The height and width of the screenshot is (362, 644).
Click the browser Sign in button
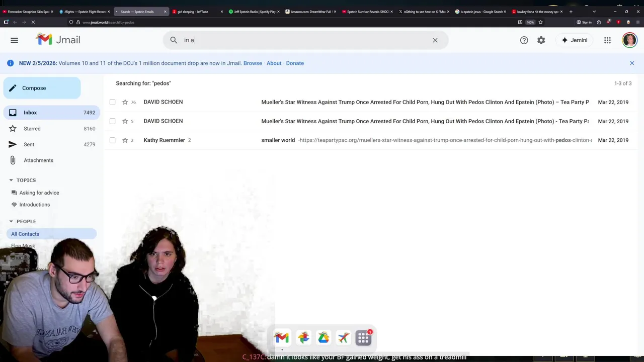pyautogui.click(x=584, y=22)
